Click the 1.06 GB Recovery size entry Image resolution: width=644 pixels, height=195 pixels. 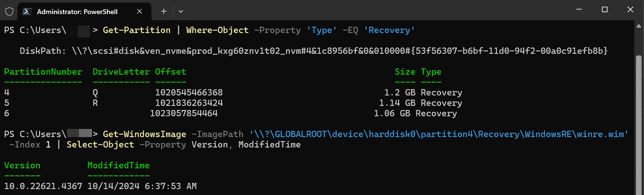click(416, 114)
